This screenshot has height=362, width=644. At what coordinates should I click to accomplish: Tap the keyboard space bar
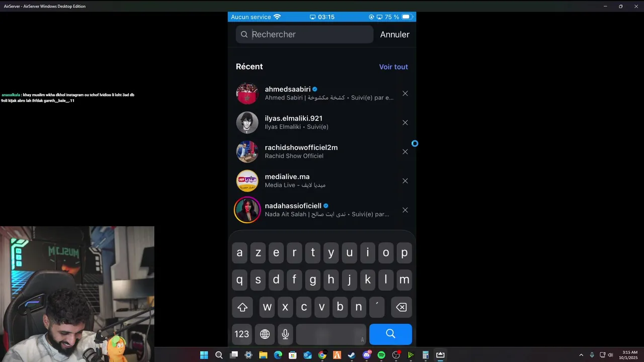331,334
